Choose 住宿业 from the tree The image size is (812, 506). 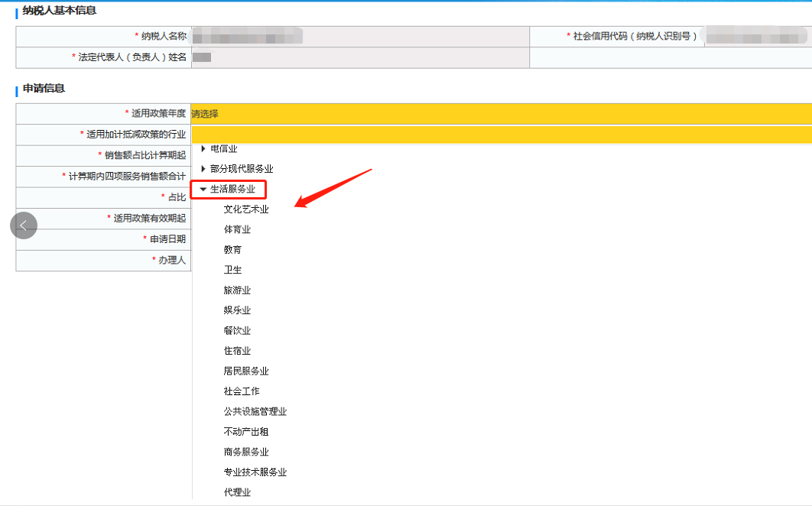coord(237,351)
